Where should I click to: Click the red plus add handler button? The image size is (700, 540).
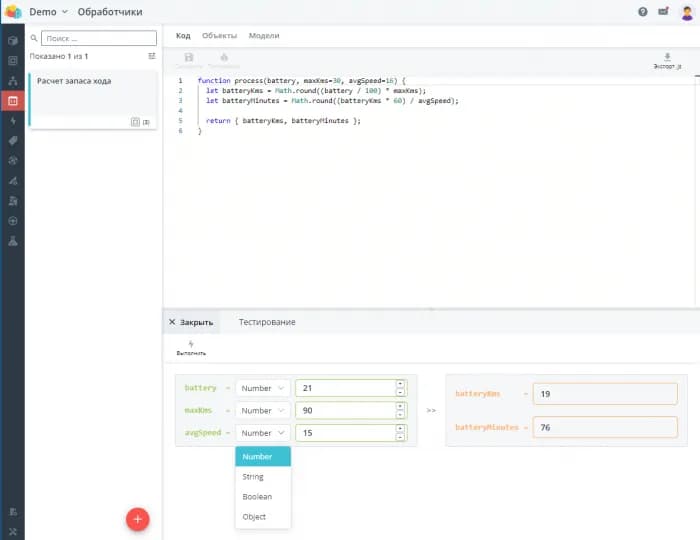pos(138,519)
